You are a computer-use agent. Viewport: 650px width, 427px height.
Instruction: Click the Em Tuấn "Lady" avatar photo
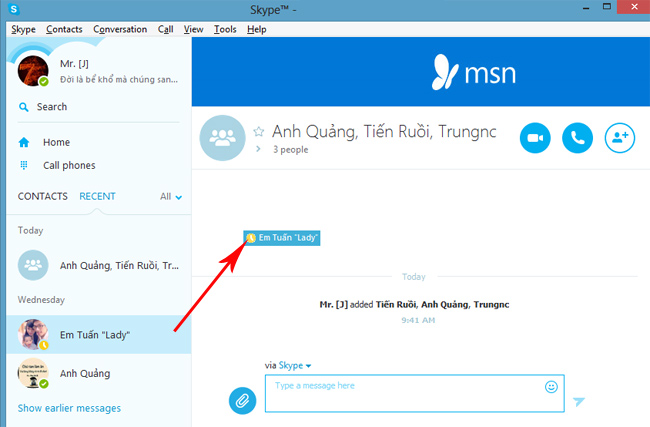(33, 334)
